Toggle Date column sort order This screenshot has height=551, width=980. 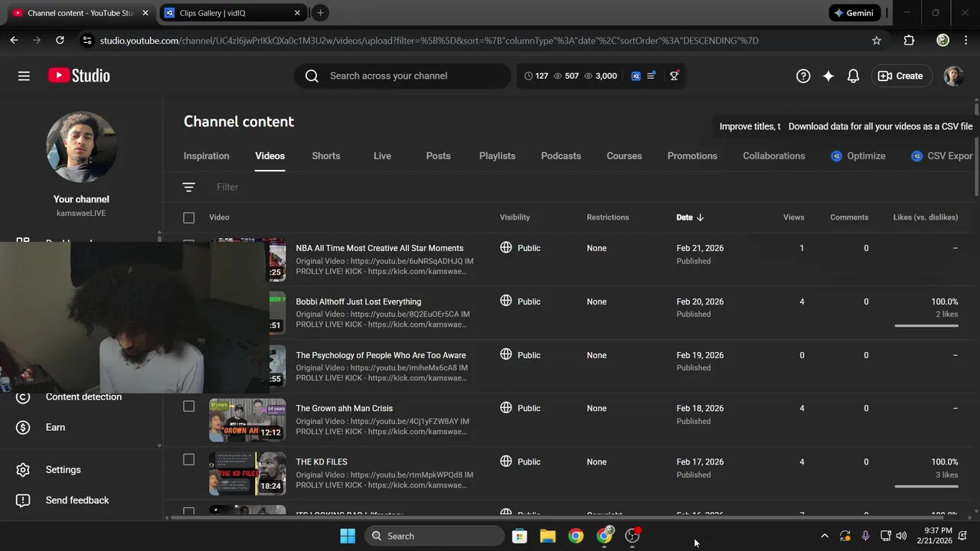coord(690,217)
